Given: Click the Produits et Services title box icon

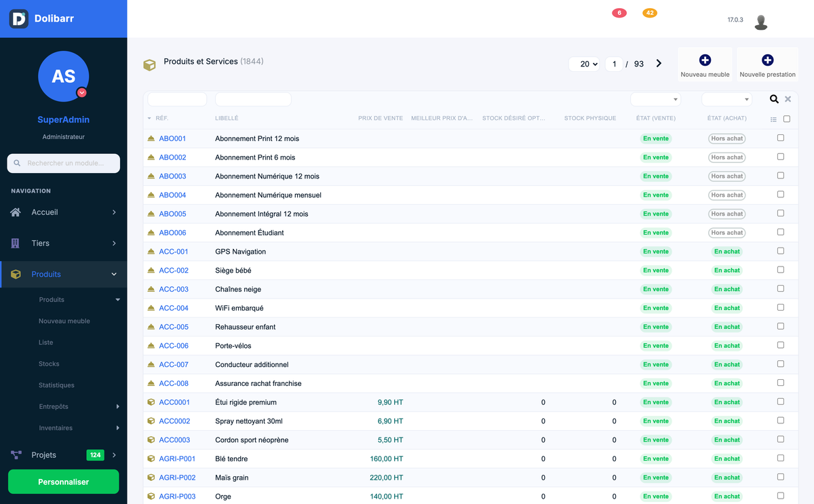Looking at the screenshot, I should coord(149,65).
